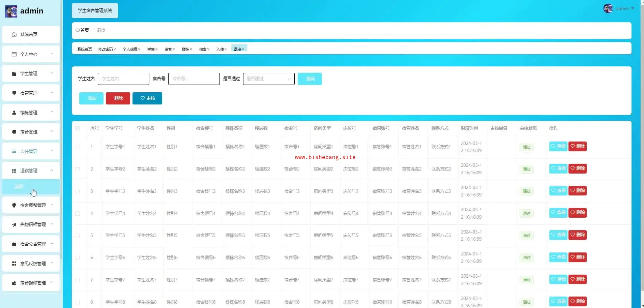644x308 pixels.
Task: Click the 学生管理 sidebar icon
Action: [x=14, y=73]
